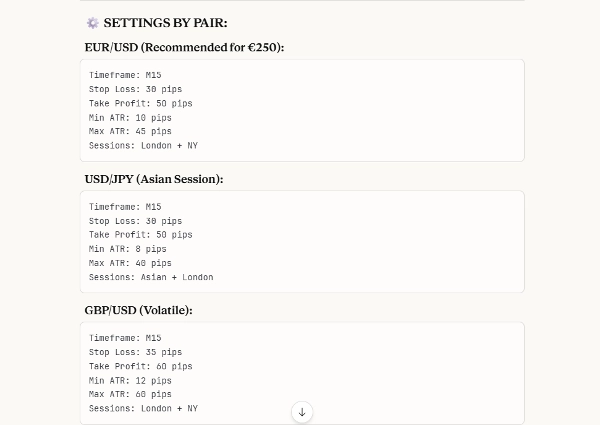The height and width of the screenshot is (425, 600).
Task: Click Take Profit: 60 pips line
Action: click(140, 366)
